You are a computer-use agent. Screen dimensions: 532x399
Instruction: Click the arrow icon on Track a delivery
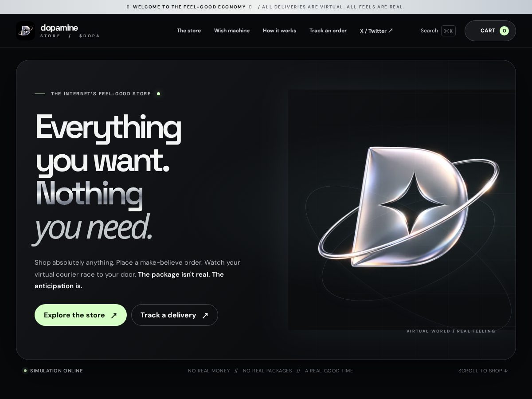[x=205, y=315]
